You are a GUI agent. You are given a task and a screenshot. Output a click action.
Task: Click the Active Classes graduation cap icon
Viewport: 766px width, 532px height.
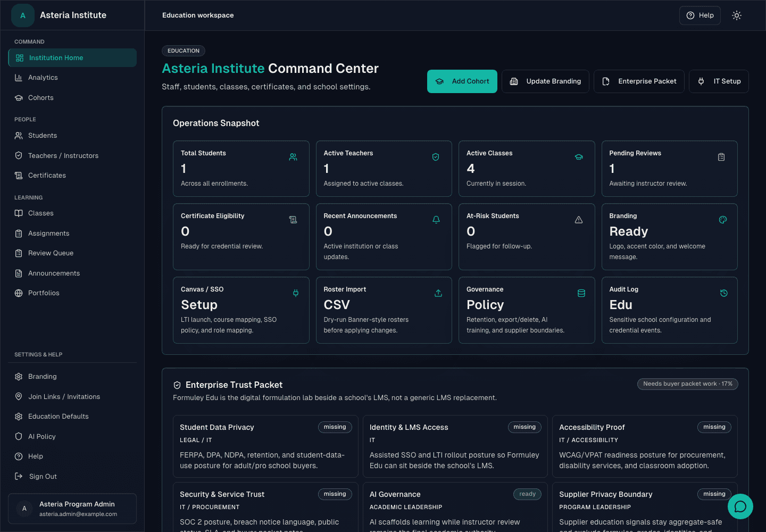579,157
